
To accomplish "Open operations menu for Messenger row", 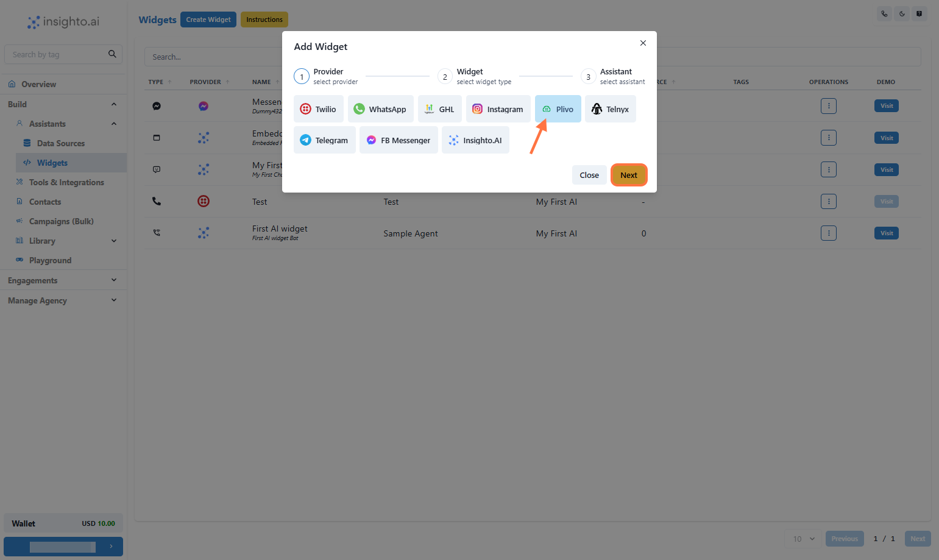I will click(829, 106).
